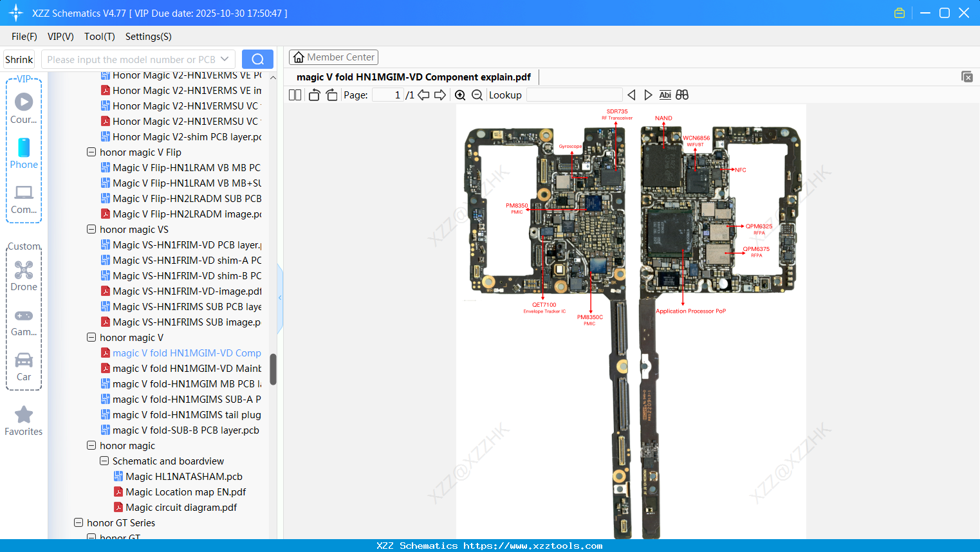Open Honor Magic V2-HN1VERMS VE in pdf
980x552 pixels.
click(181, 91)
